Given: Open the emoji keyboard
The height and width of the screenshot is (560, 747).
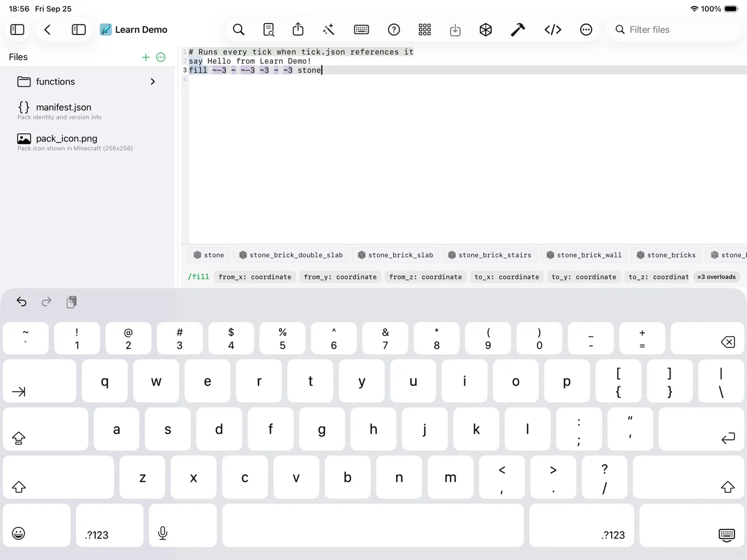Looking at the screenshot, I should tap(37, 525).
